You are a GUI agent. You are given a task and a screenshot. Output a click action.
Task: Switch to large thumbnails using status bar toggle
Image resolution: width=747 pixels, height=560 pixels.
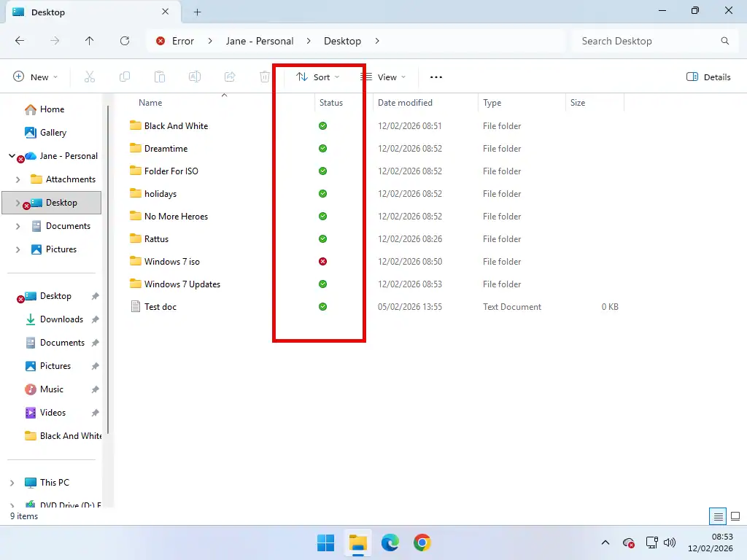point(735,516)
